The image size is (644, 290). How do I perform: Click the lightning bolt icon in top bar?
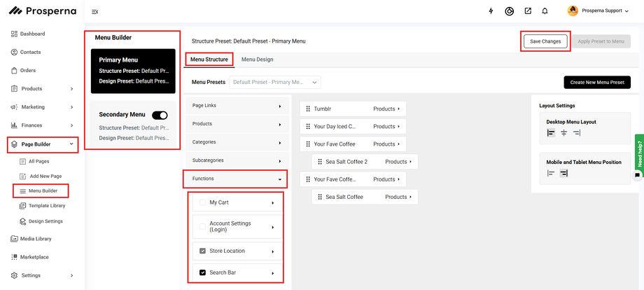coord(491,11)
